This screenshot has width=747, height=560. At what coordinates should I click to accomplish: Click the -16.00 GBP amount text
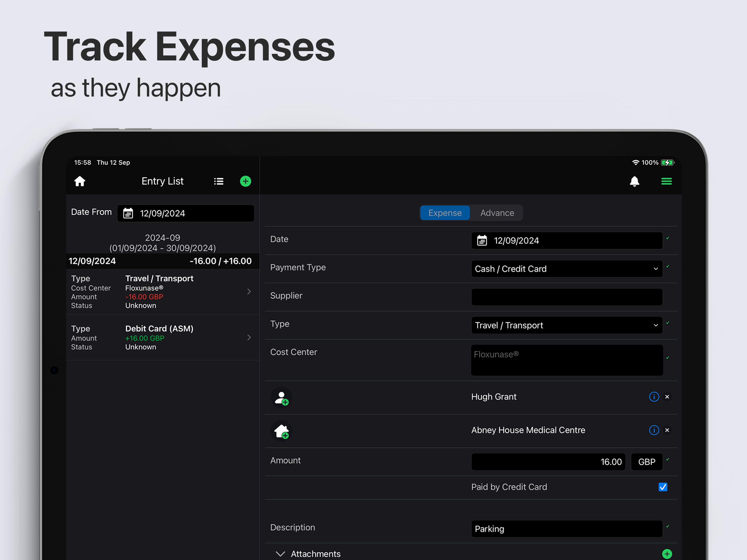point(144,297)
